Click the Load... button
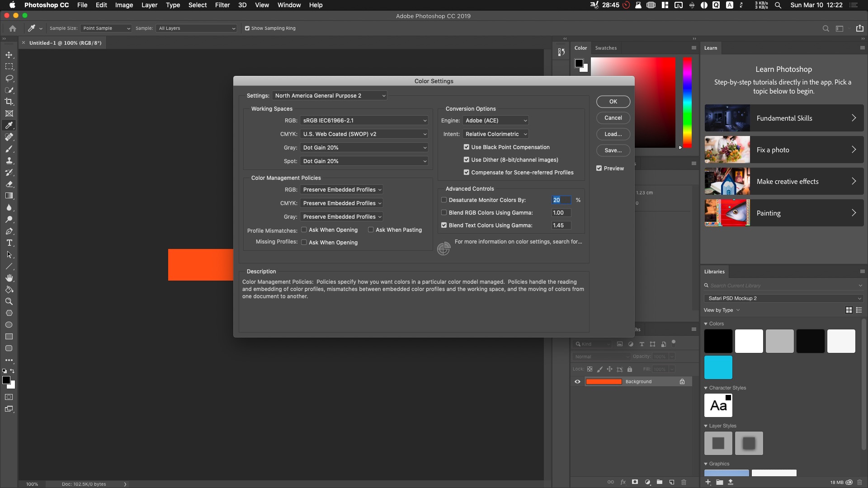 point(613,134)
